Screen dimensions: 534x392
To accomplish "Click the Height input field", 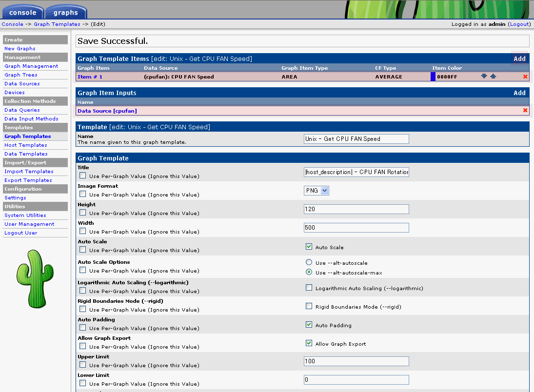I will coord(356,209).
